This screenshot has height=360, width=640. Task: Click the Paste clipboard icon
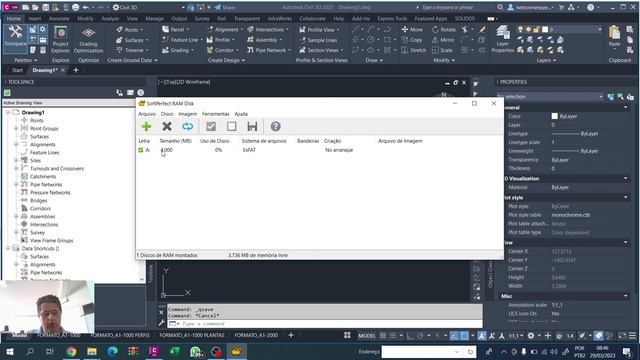(614, 33)
